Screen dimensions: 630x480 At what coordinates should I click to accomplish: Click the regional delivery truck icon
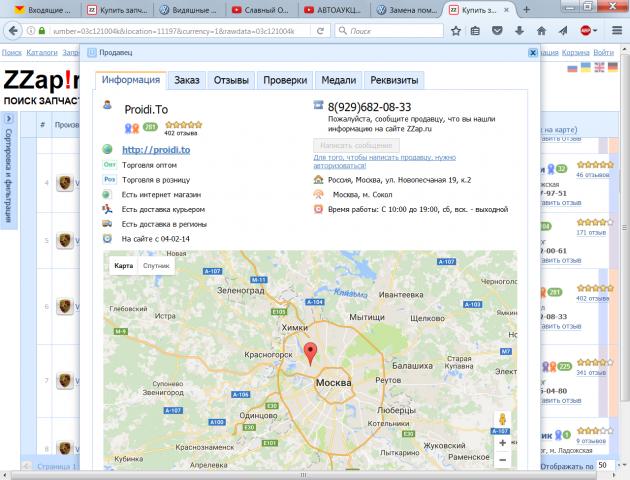click(x=107, y=224)
